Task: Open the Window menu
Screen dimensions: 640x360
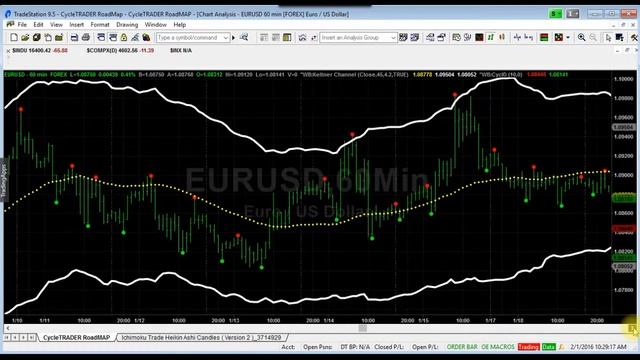Action: [156, 25]
